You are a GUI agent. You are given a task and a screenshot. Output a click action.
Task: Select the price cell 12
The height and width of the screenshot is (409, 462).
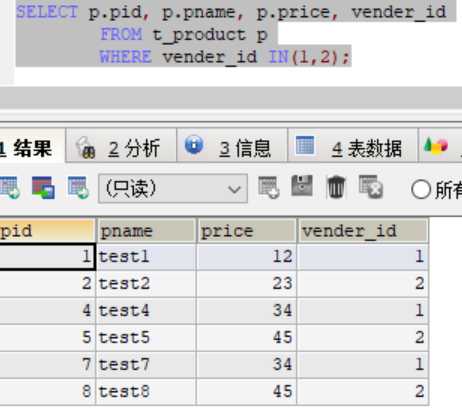(247, 257)
